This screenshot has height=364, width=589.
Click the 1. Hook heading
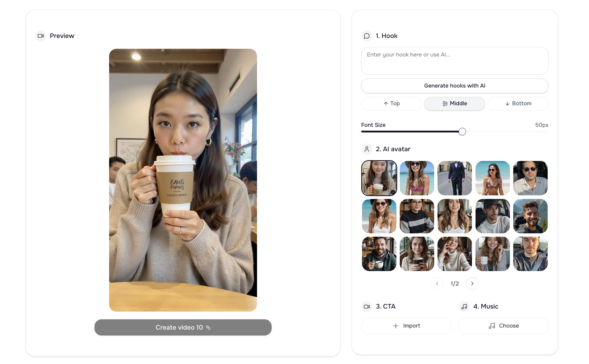tap(386, 36)
